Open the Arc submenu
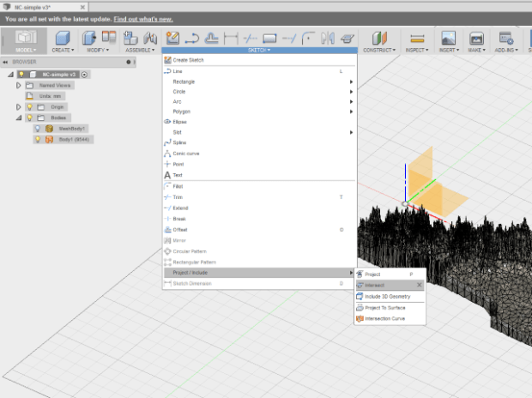532x398 pixels. [x=259, y=101]
